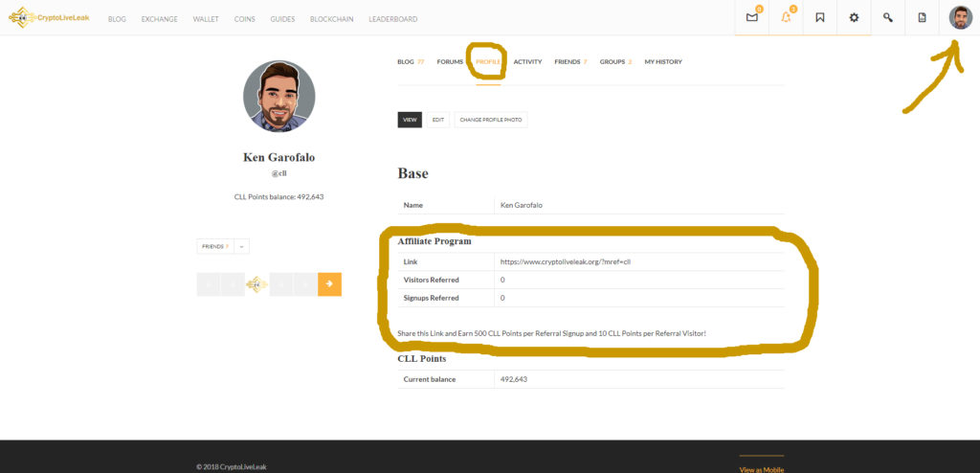Viewport: 980px width, 473px height.
Task: Switch to the My History tab
Action: (663, 62)
